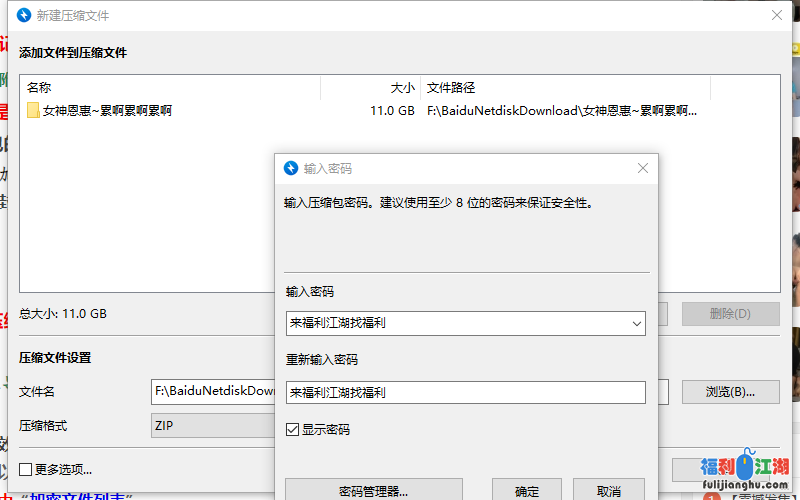Image resolution: width=800 pixels, height=500 pixels.
Task: Close the 新建压缩文件 window
Action: click(x=776, y=16)
